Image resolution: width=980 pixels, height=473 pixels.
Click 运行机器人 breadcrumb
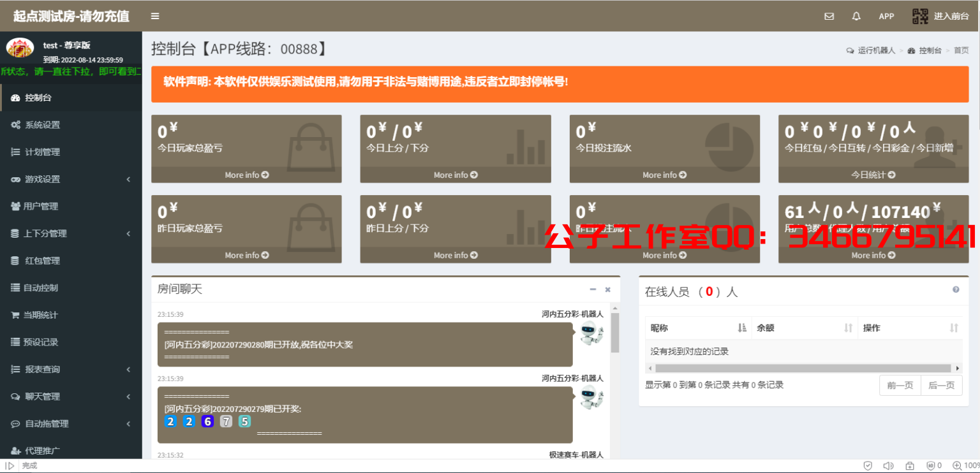[871, 50]
